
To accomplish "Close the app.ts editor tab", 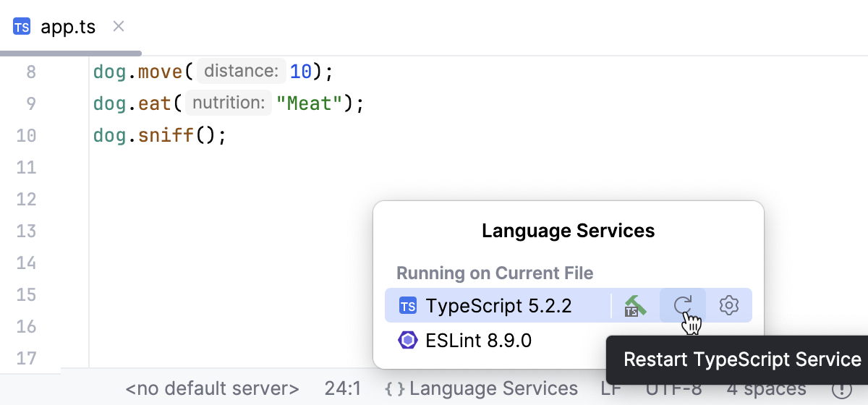I will (x=119, y=27).
